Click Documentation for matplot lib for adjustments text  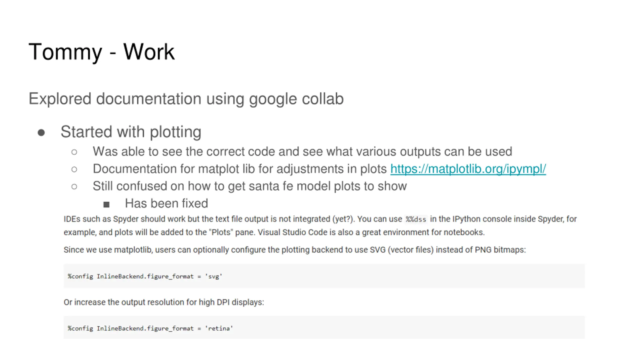pyautogui.click(x=240, y=169)
